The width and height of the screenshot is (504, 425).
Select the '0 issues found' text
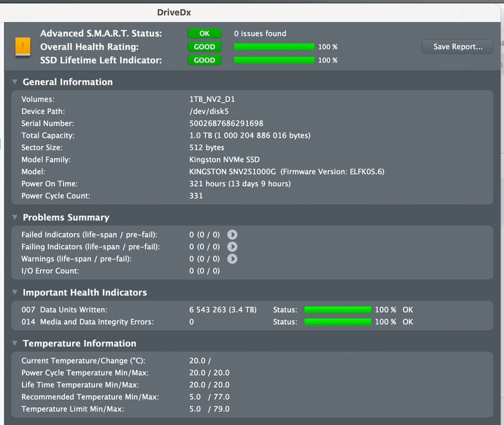coord(260,34)
